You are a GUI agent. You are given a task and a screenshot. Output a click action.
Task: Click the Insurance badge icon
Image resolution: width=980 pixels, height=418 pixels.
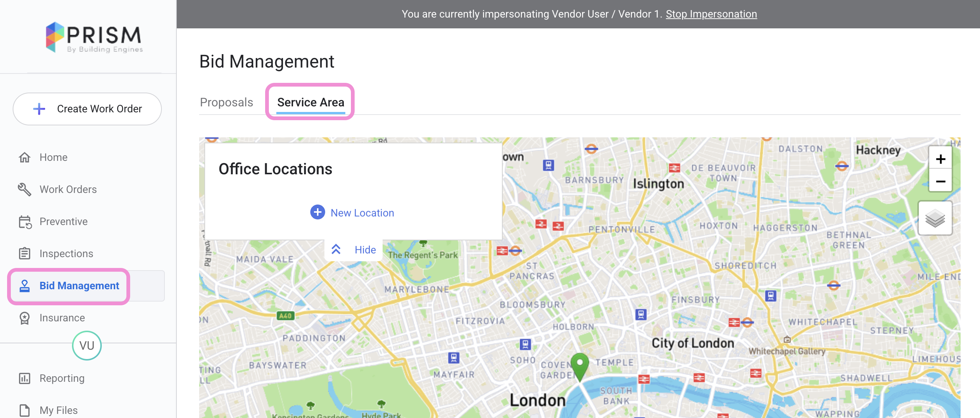click(25, 318)
